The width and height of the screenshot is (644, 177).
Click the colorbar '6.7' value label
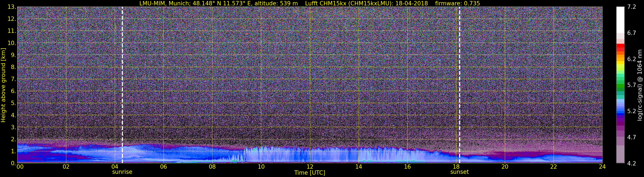(x=632, y=33)
